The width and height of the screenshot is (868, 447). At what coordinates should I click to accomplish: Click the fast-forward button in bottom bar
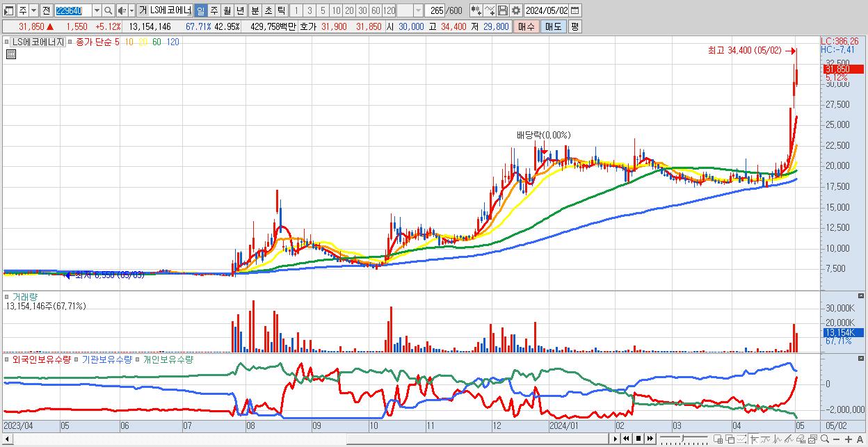(x=650, y=439)
